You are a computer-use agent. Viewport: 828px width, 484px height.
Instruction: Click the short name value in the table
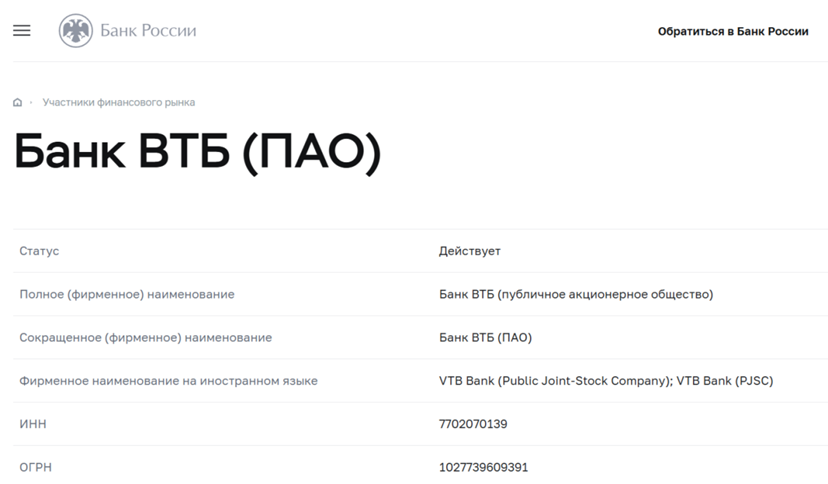coord(485,338)
